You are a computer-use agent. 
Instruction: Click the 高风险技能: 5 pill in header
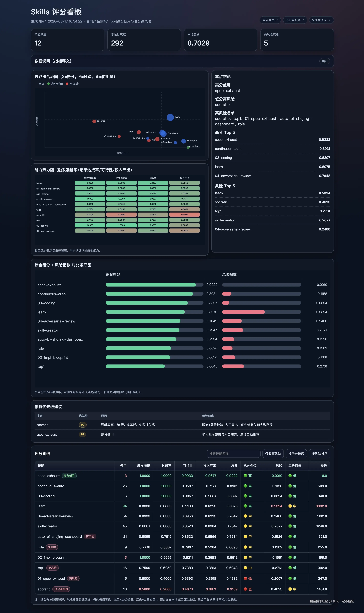click(321, 20)
